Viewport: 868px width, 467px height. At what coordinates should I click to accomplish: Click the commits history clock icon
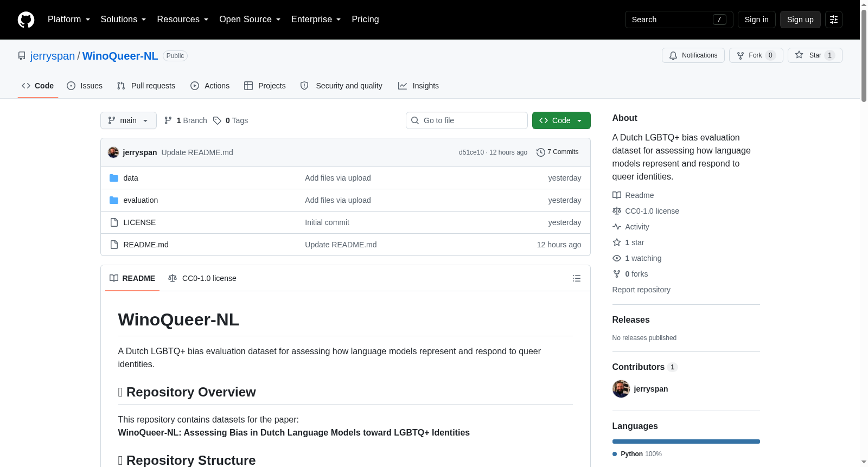click(541, 152)
